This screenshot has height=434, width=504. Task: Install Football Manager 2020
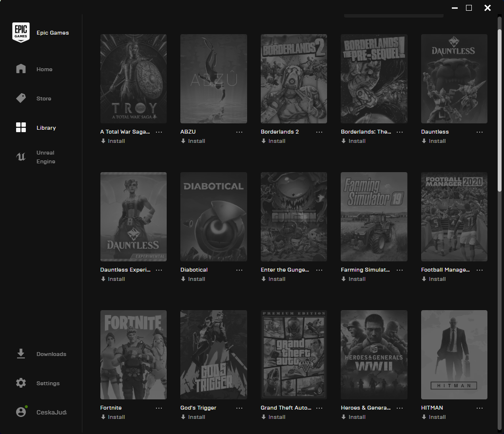tap(434, 279)
